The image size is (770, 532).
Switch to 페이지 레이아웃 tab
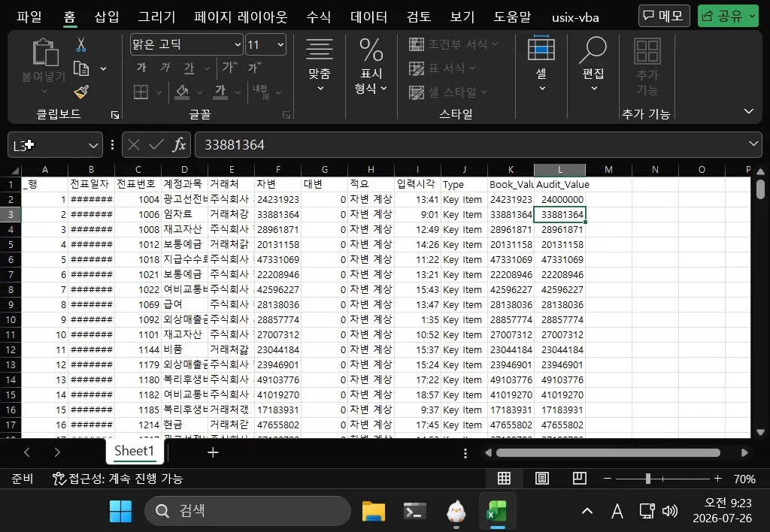pos(241,17)
